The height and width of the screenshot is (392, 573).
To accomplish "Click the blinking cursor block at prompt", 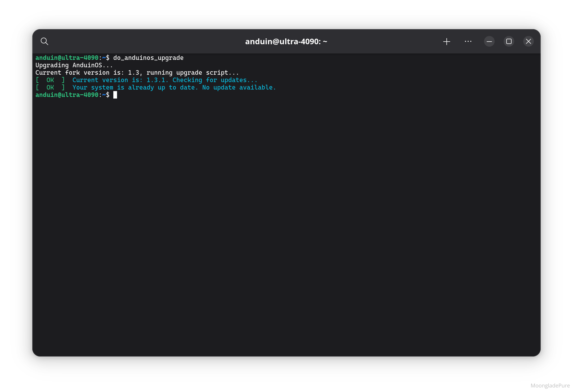I will (115, 95).
